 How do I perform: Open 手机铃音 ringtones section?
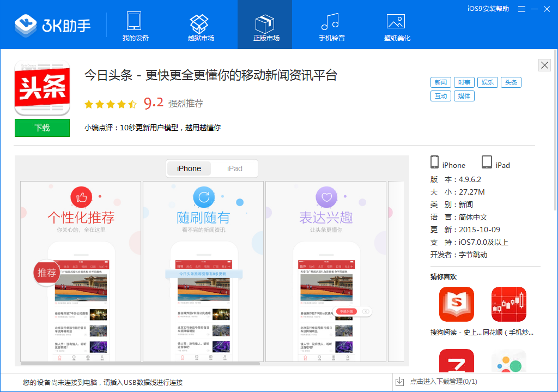click(332, 26)
